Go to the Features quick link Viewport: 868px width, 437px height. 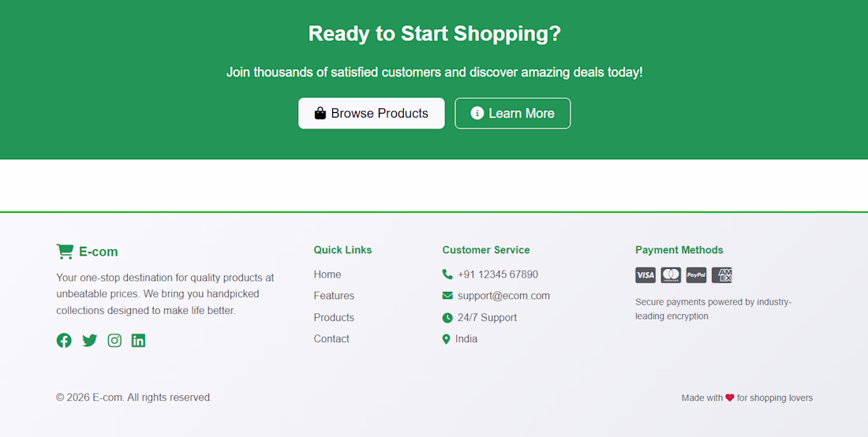pyautogui.click(x=334, y=296)
